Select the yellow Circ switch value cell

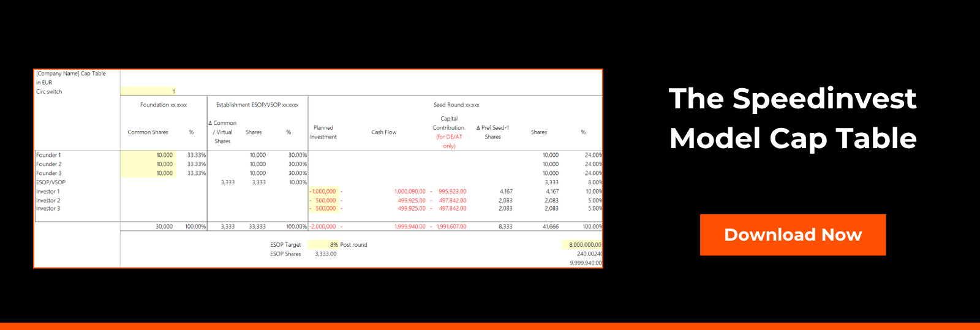tap(148, 92)
